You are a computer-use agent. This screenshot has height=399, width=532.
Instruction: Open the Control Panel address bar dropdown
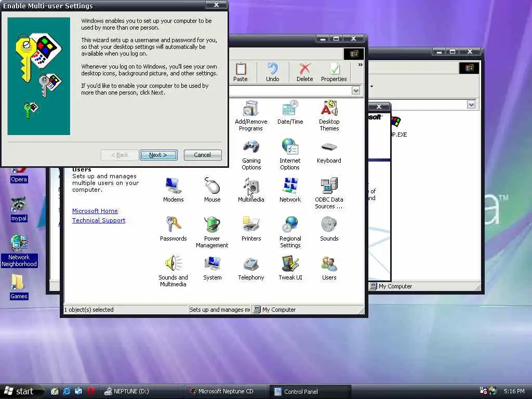coord(355,90)
